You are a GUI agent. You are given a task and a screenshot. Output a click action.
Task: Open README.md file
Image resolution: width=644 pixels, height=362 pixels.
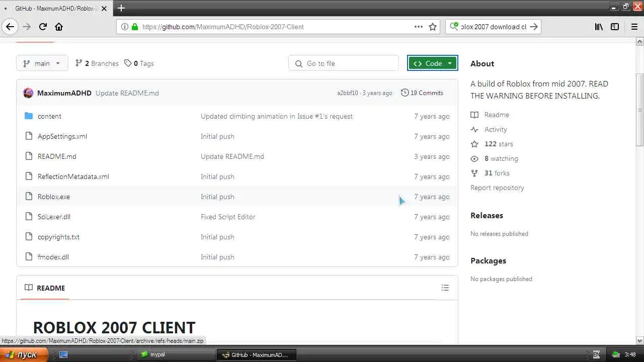57,156
